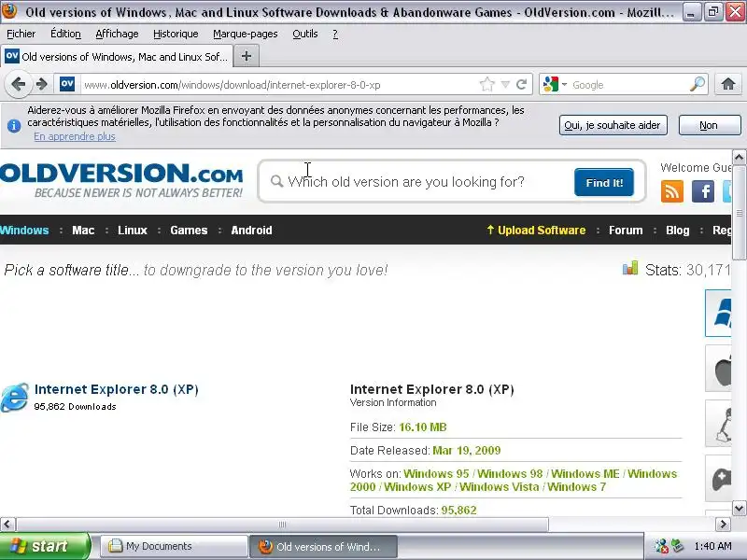Switch to My Documents taskbar item

tap(174, 546)
